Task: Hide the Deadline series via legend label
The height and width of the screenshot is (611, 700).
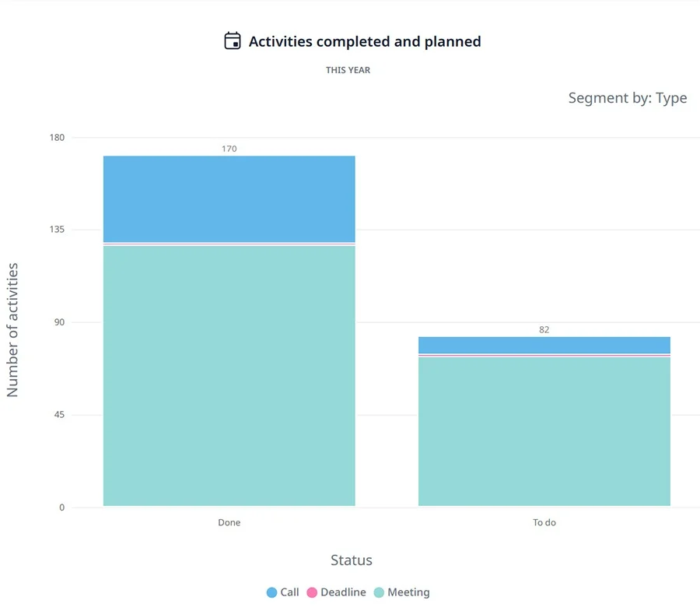Action: [343, 592]
